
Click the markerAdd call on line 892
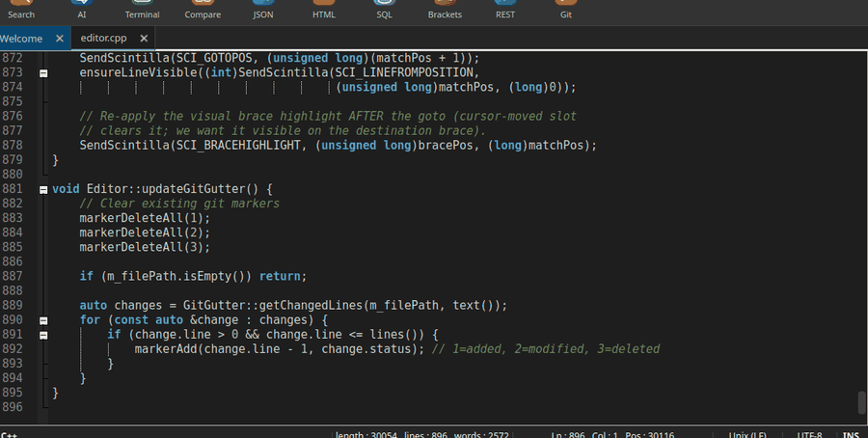click(x=280, y=349)
